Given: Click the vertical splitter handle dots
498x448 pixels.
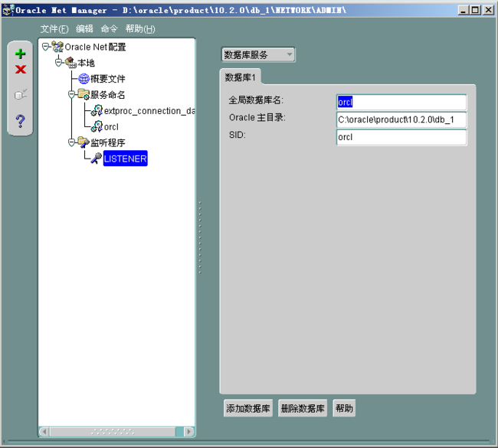Looking at the screenshot, I should (200, 237).
